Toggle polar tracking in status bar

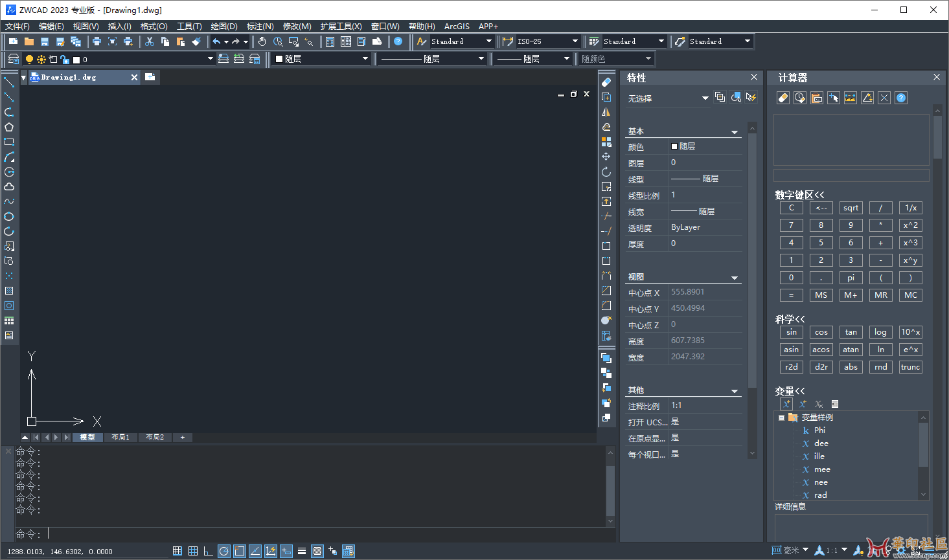pos(223,551)
